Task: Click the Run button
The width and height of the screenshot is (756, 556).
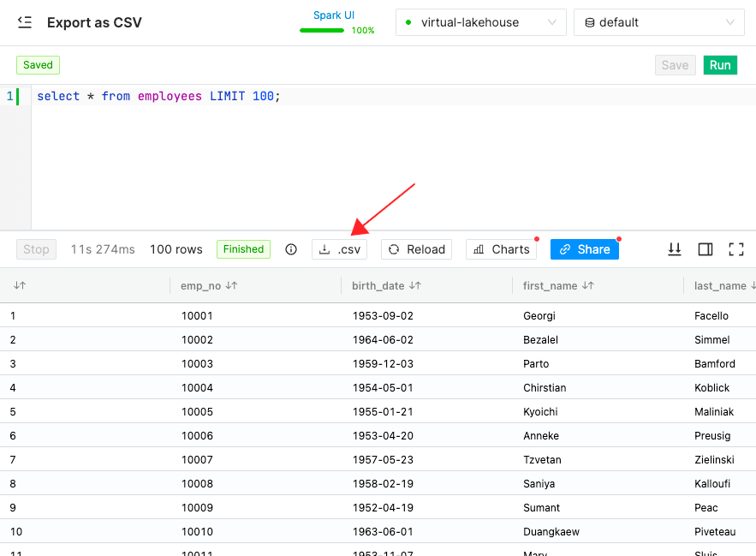Action: point(720,65)
